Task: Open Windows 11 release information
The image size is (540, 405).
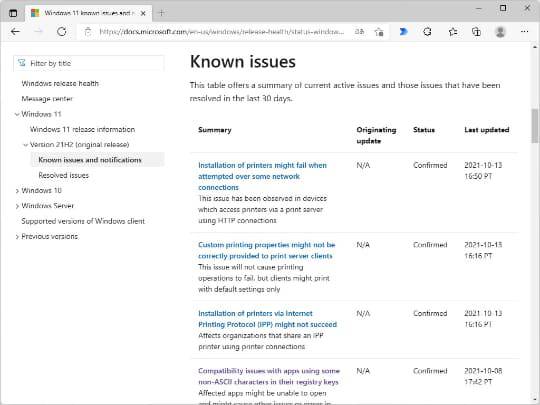Action: (82, 129)
